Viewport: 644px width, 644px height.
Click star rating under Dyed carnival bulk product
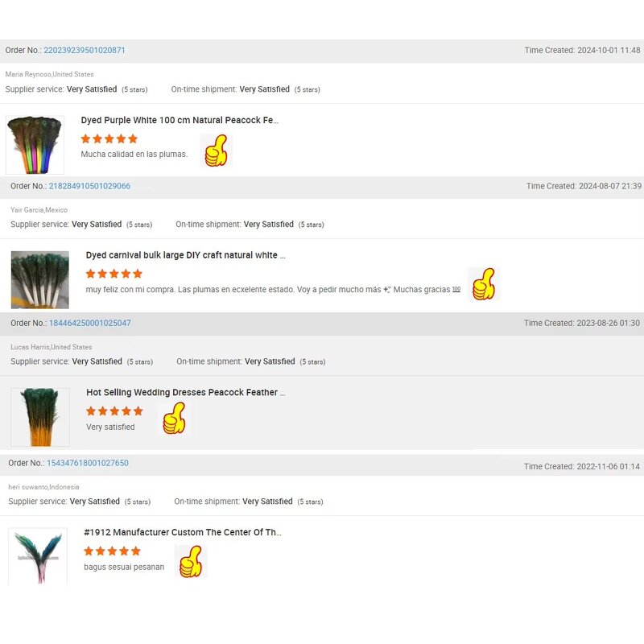[x=114, y=274]
